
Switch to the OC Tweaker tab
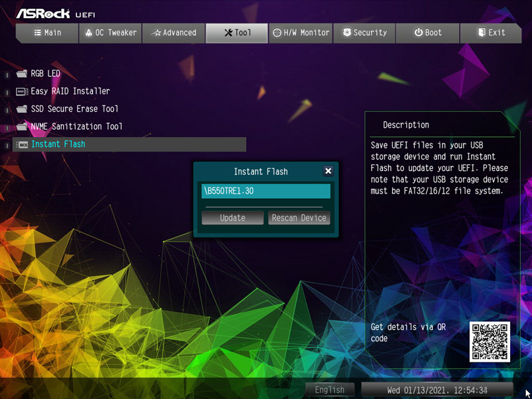pyautogui.click(x=110, y=33)
